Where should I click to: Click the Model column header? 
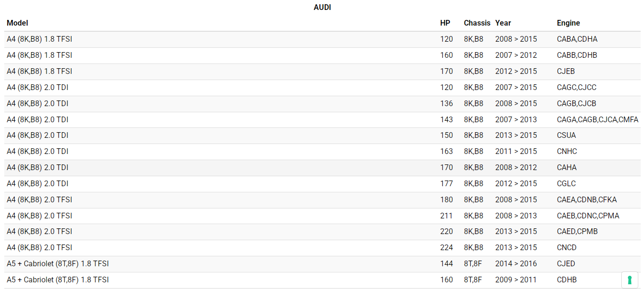point(18,23)
